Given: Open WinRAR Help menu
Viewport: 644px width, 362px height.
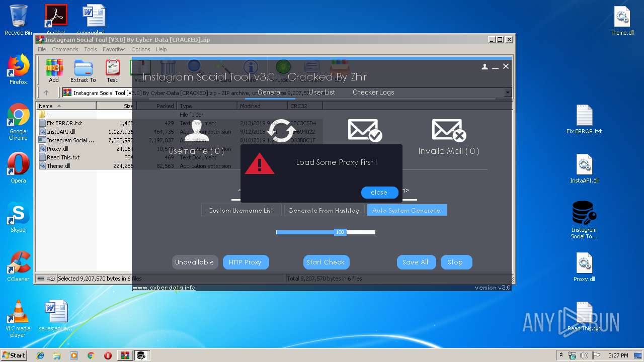Looking at the screenshot, I should [x=161, y=49].
